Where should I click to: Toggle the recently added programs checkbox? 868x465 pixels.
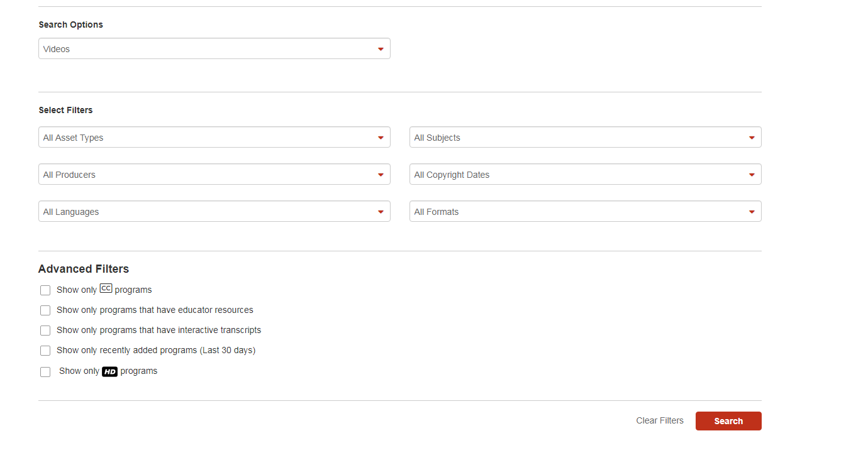click(45, 351)
